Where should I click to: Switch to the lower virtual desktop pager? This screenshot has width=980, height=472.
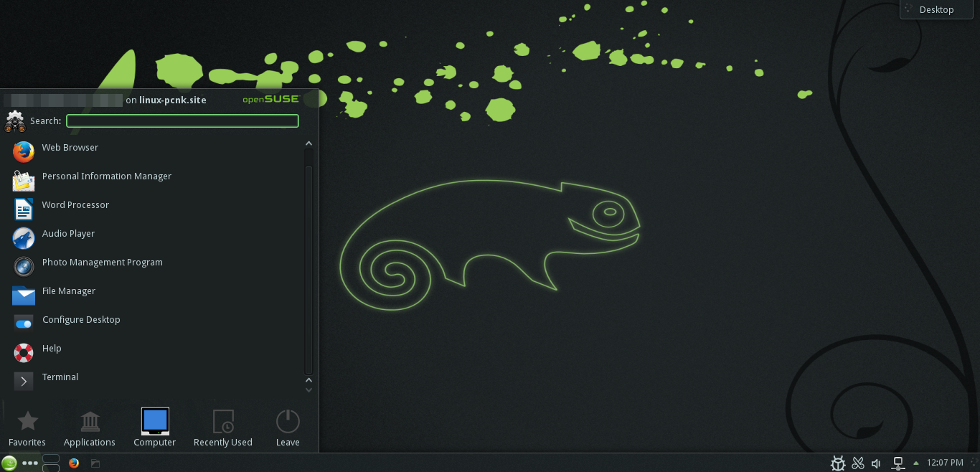pos(51,468)
